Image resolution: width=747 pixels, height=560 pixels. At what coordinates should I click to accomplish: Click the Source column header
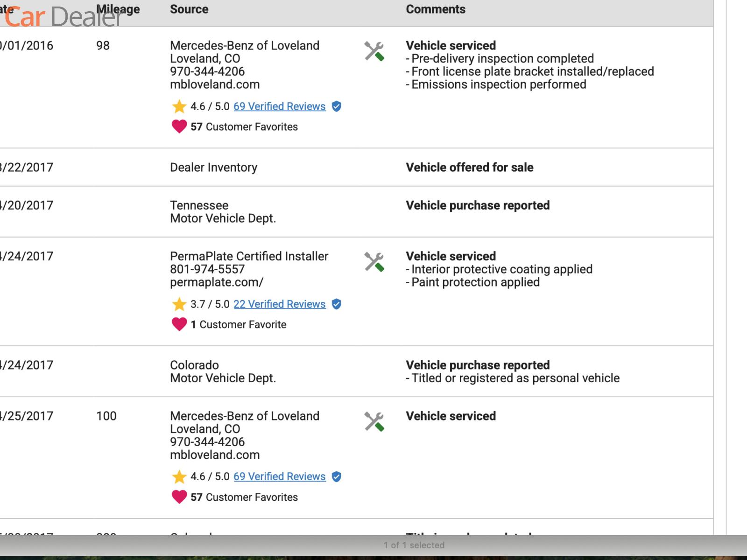[x=189, y=9]
